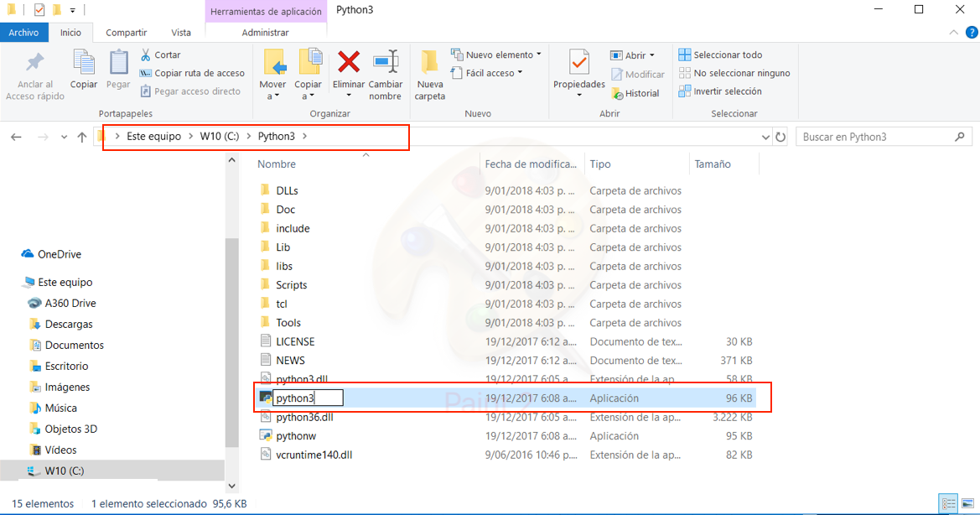The width and height of the screenshot is (980, 515).
Task: Select the Tools folder
Action: tap(288, 322)
